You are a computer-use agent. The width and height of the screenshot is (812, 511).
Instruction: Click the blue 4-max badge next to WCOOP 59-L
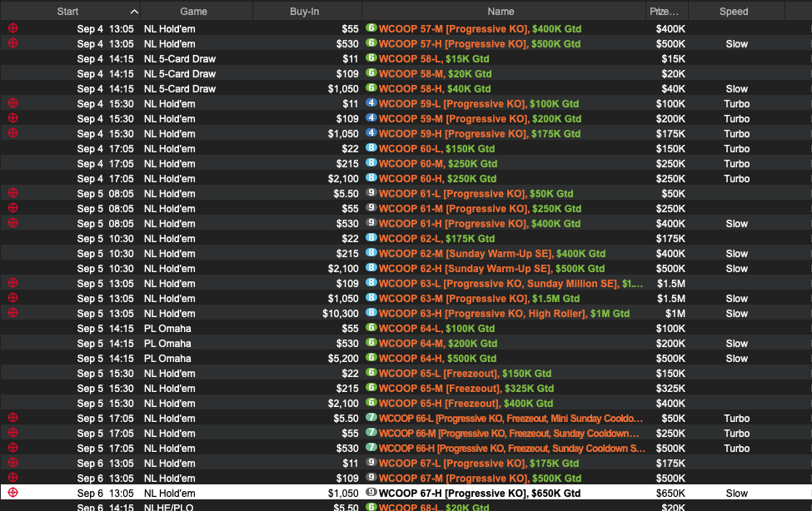coord(371,103)
